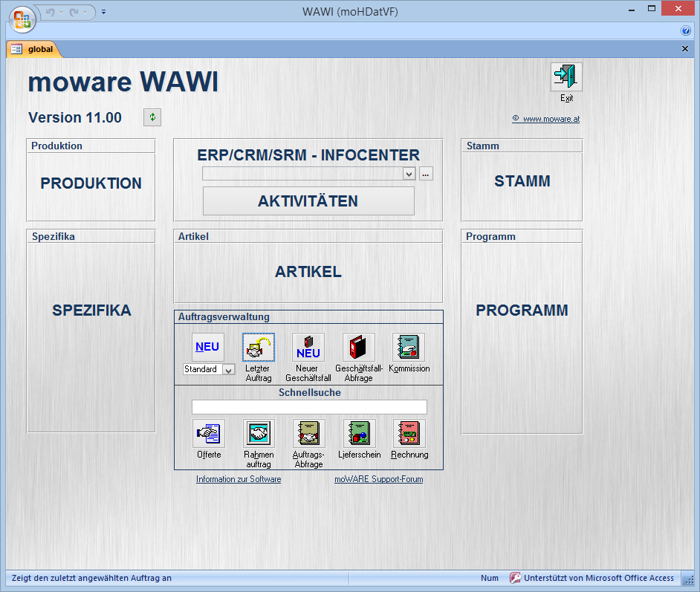
Task: Click the Infocenter combo text field
Action: click(302, 174)
